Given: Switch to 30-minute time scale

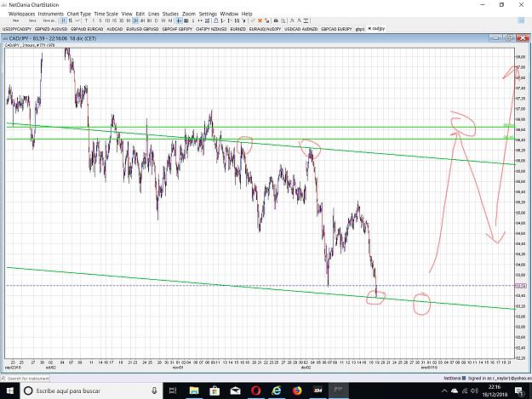Looking at the screenshot, I should 122,20.
